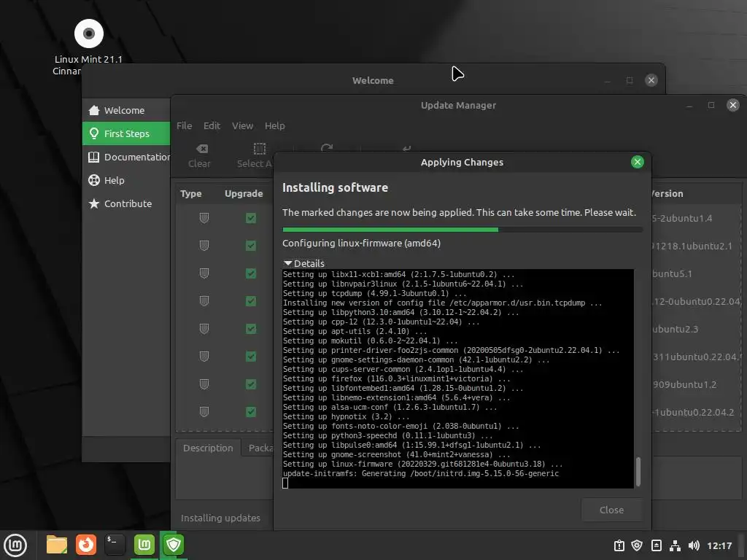
Task: Click the Clear toolbar icon in Update Manager
Action: [x=201, y=149]
